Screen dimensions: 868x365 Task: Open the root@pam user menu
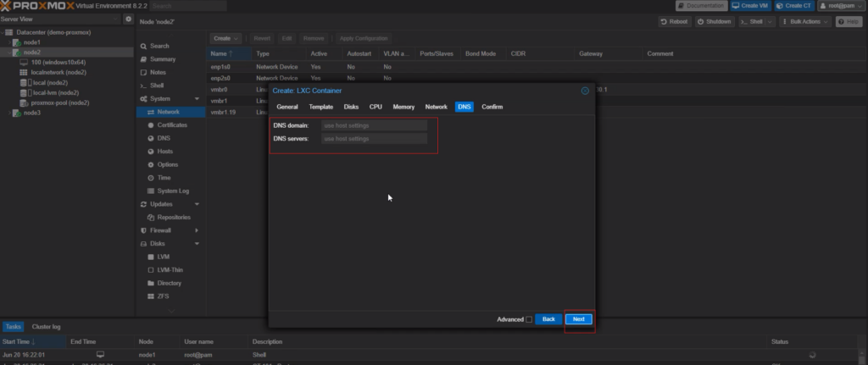coord(842,6)
